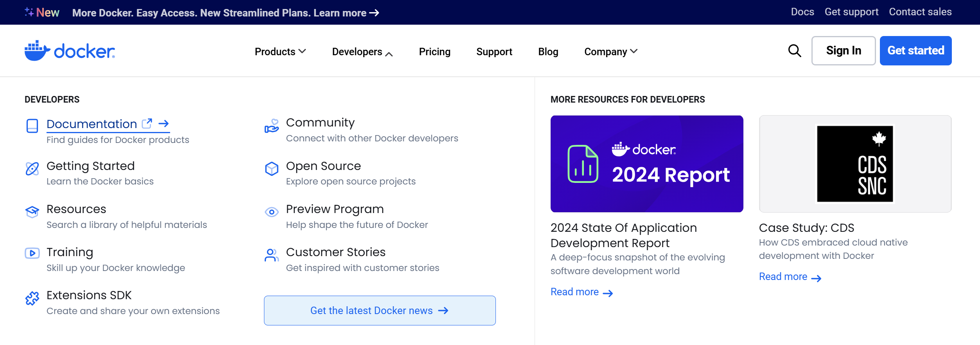Open Docs in the top bar

[802, 12]
